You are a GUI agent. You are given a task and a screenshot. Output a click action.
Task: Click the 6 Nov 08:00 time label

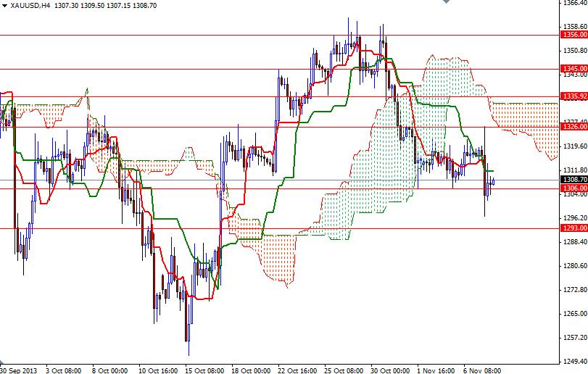pyautogui.click(x=482, y=370)
